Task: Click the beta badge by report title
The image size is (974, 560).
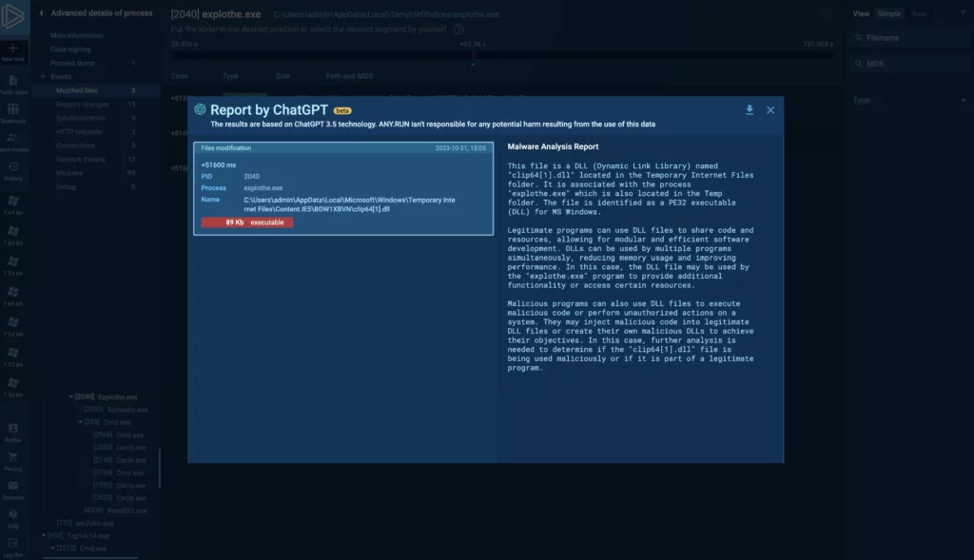Action: click(342, 110)
